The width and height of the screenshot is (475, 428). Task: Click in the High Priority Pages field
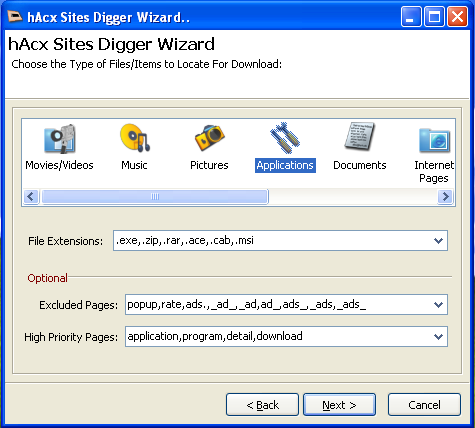[x=278, y=337]
